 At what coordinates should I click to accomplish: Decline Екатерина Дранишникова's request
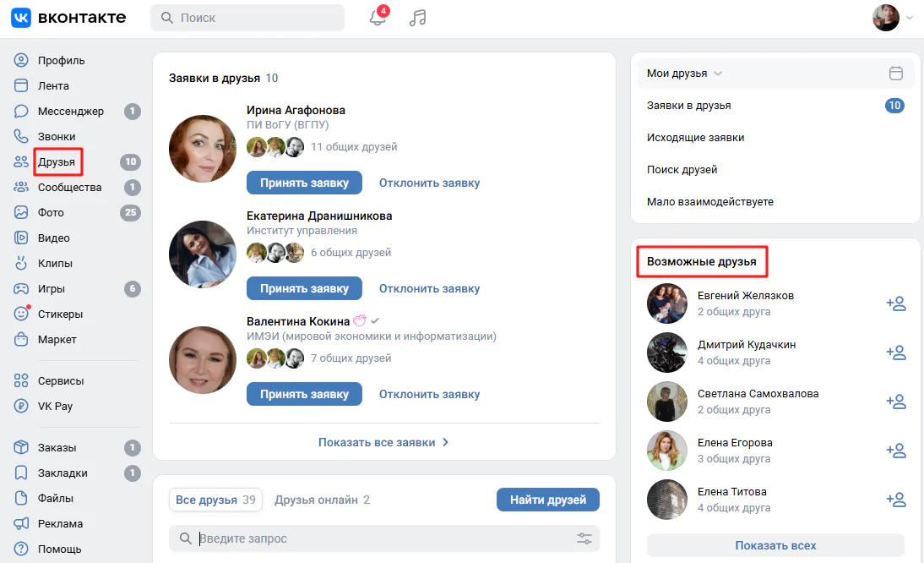pos(430,288)
